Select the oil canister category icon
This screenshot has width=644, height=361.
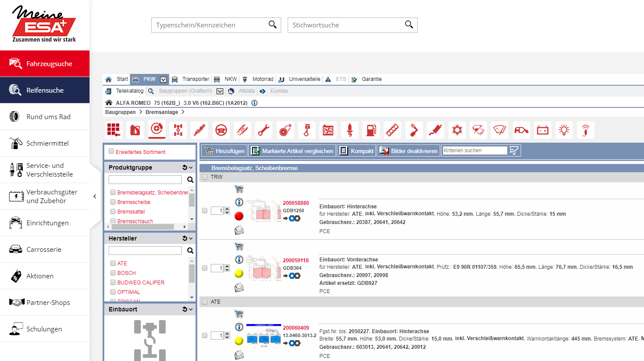tap(135, 130)
